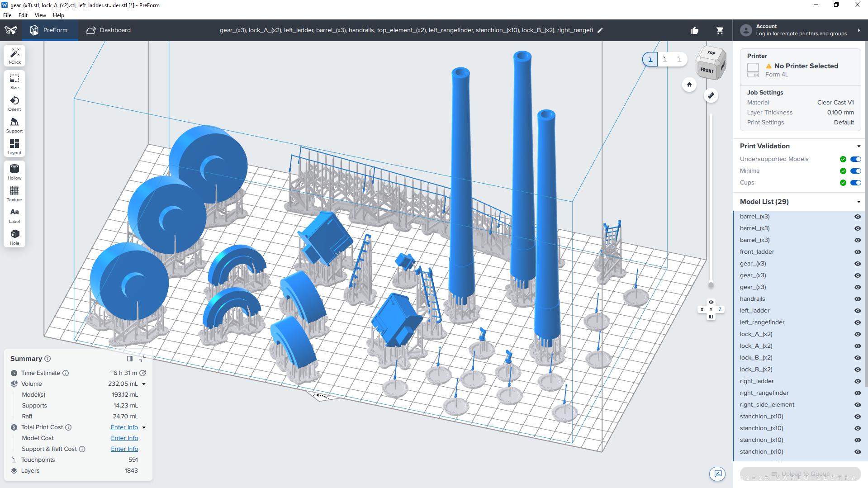Screen dimensions: 868x488
Task: Switch to the Dashboard tab
Action: [109, 30]
